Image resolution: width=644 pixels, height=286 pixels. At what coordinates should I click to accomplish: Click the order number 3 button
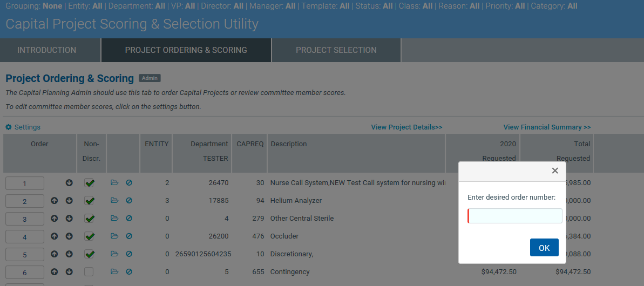[25, 219]
